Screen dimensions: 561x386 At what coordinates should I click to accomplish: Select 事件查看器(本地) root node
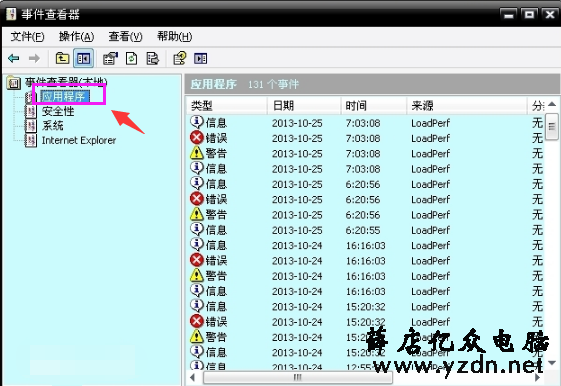click(66, 83)
